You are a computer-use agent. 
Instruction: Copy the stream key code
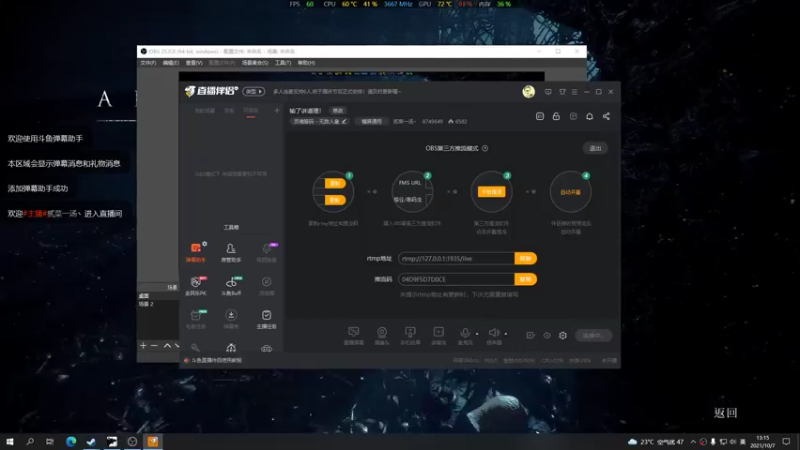[526, 279]
